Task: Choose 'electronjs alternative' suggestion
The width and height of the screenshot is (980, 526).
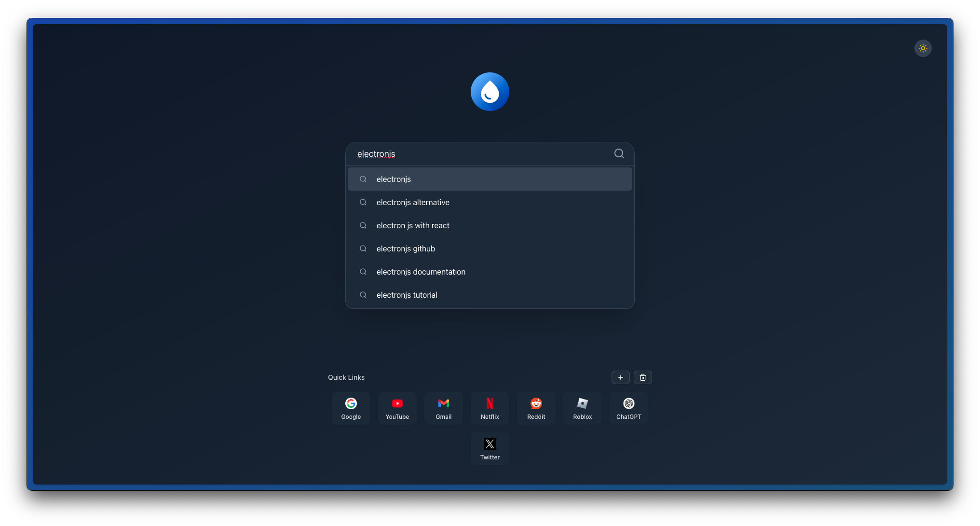Action: pos(490,202)
